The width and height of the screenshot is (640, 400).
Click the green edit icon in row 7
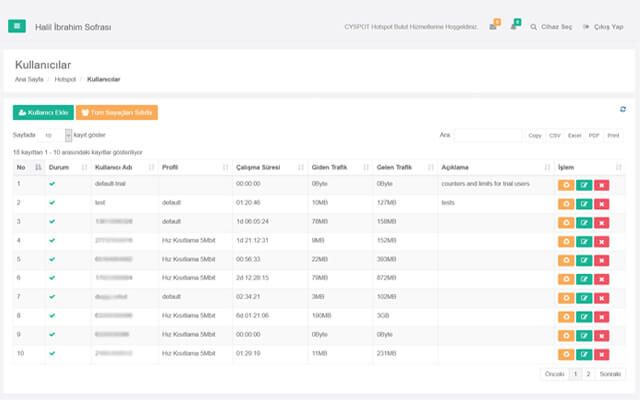pyautogui.click(x=583, y=297)
